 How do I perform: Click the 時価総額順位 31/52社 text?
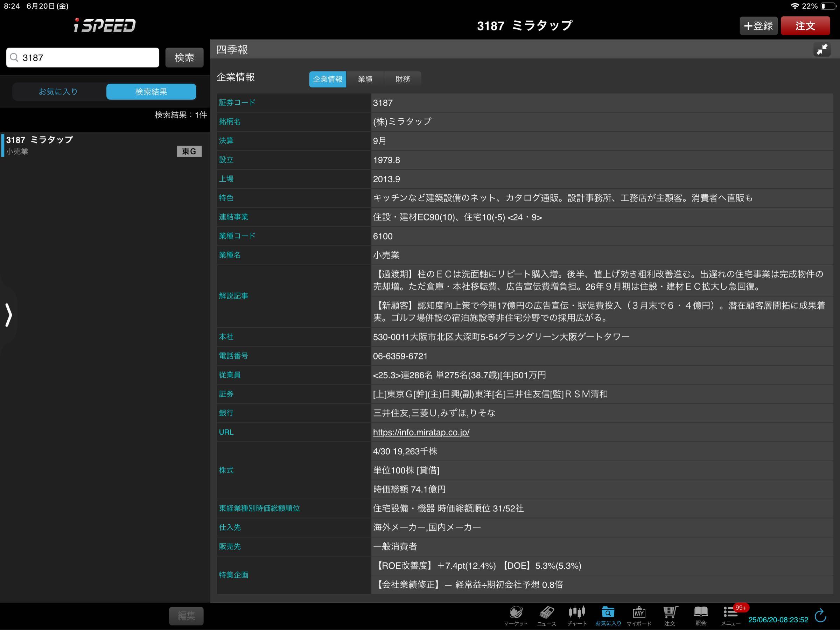(x=481, y=509)
